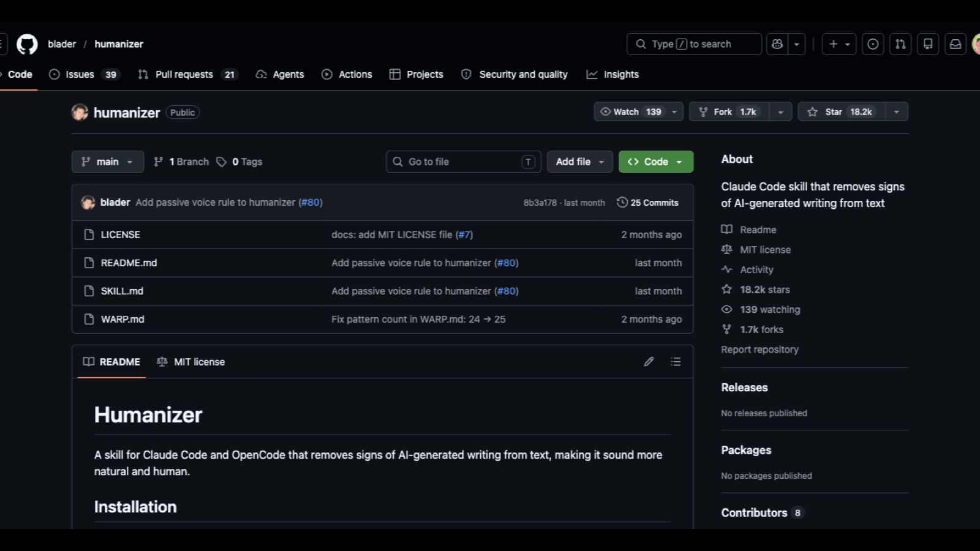Open the Copilot icon button
980x551 pixels.
[777, 44]
